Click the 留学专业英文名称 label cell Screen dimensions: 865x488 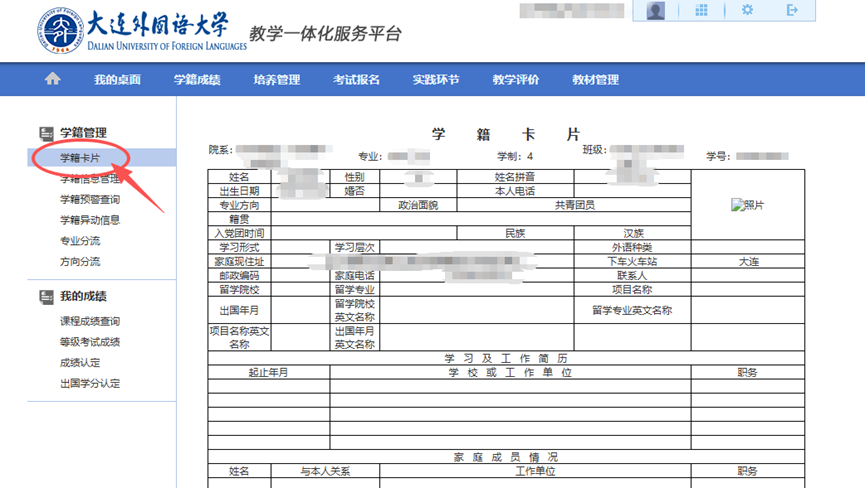[633, 310]
